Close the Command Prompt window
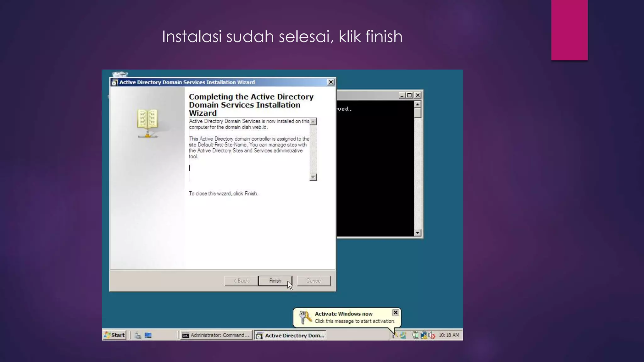This screenshot has width=644, height=362. pyautogui.click(x=418, y=95)
